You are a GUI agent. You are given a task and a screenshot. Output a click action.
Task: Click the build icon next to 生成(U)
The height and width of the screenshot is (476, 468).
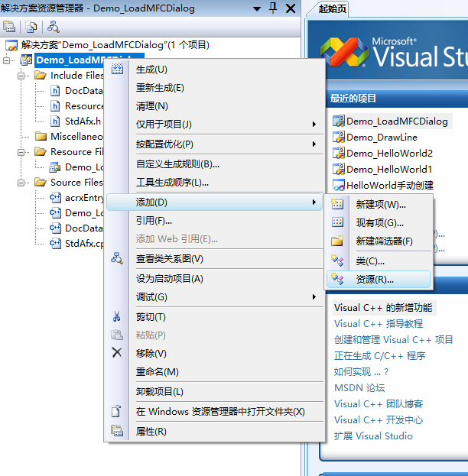(117, 70)
